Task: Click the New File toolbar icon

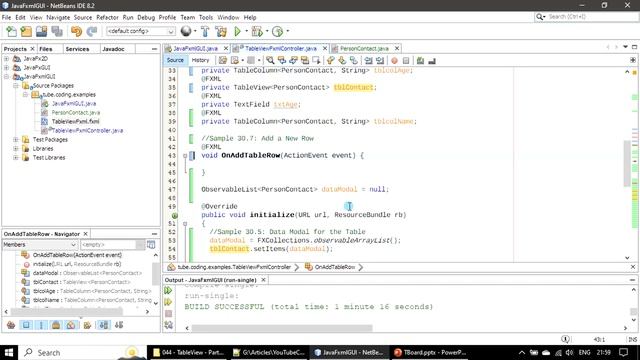Action: tap(11, 31)
